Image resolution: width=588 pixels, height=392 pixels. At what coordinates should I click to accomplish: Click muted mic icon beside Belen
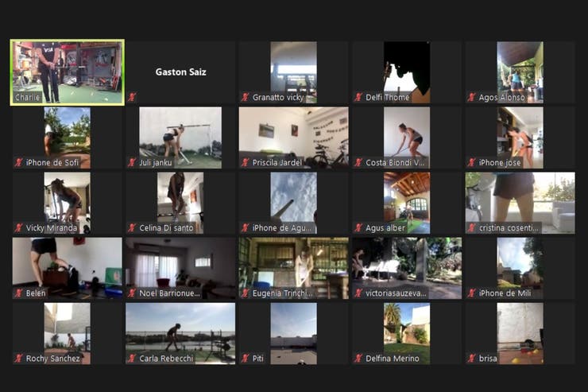18,293
